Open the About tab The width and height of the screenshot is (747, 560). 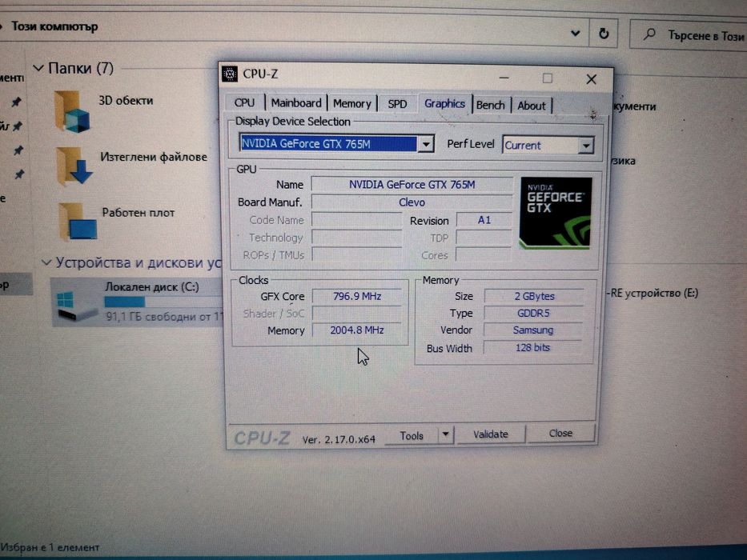[x=531, y=106]
